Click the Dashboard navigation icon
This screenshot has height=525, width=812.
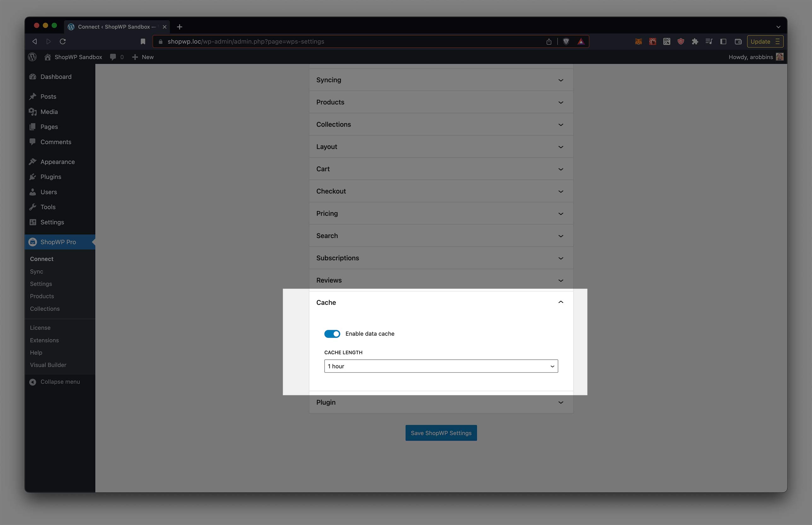click(32, 76)
